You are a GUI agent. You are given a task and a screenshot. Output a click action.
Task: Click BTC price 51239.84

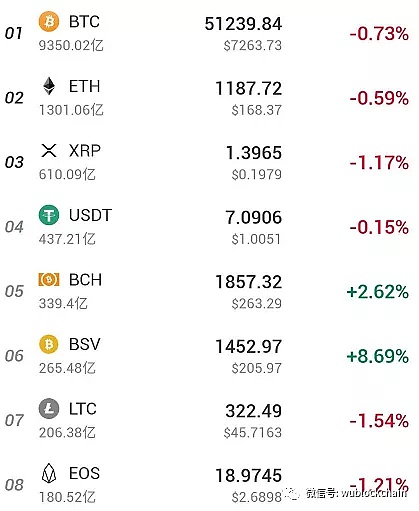(243, 24)
